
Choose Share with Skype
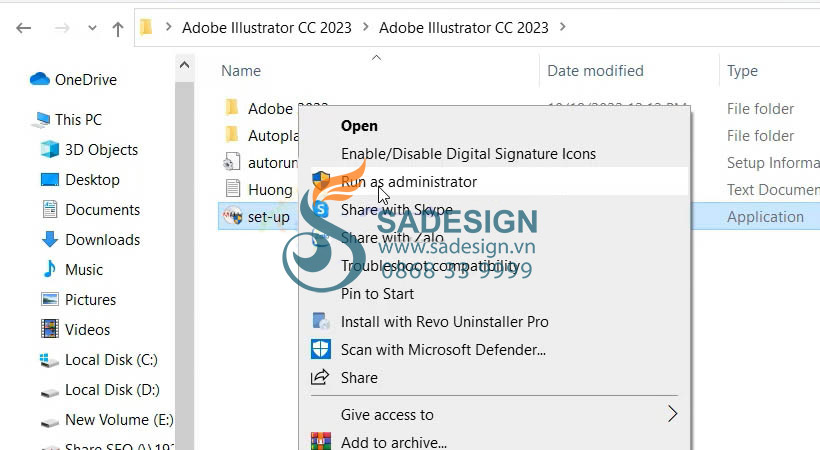[396, 210]
